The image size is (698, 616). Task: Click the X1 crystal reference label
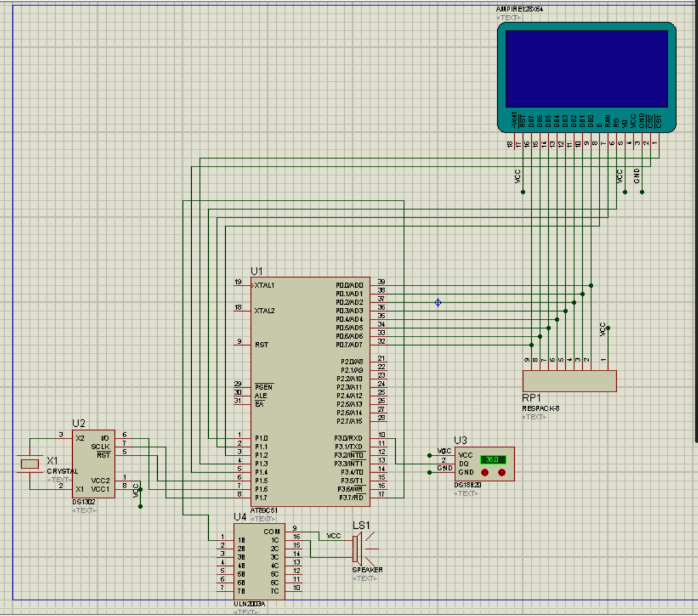52,461
